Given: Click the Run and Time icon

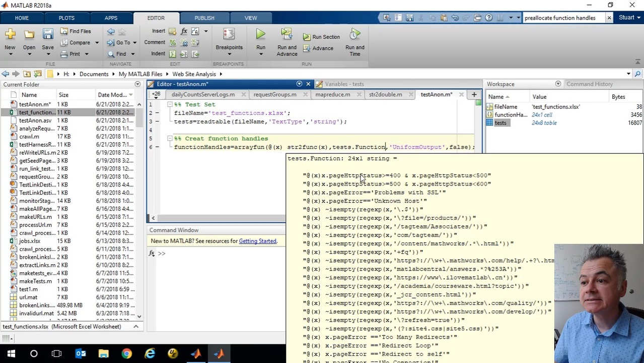Looking at the screenshot, I should (354, 35).
